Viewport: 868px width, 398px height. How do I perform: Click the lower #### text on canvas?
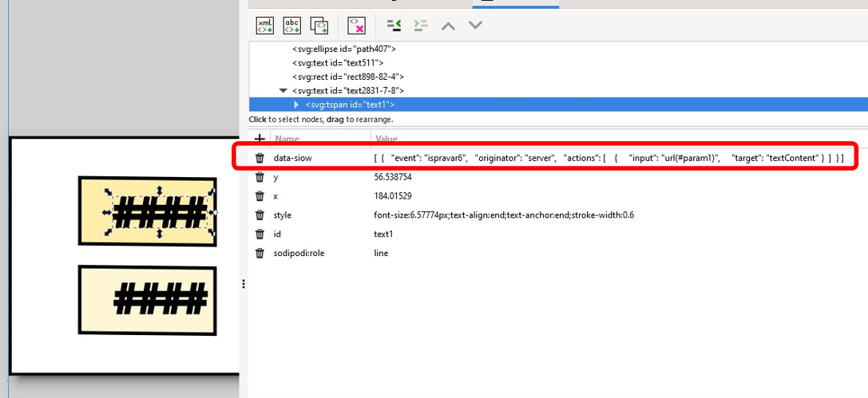coord(160,300)
